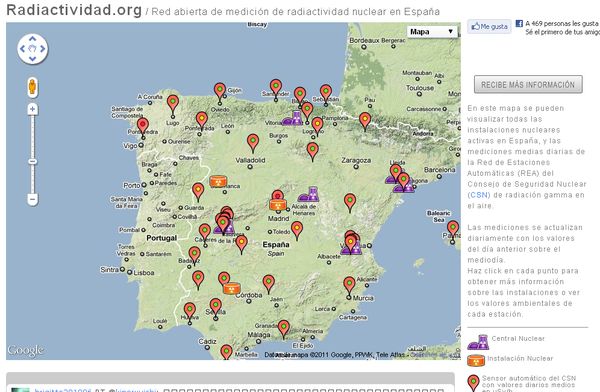Select the sensor marker east of Madrid near Teruel
600x392 pixels.
[350, 203]
